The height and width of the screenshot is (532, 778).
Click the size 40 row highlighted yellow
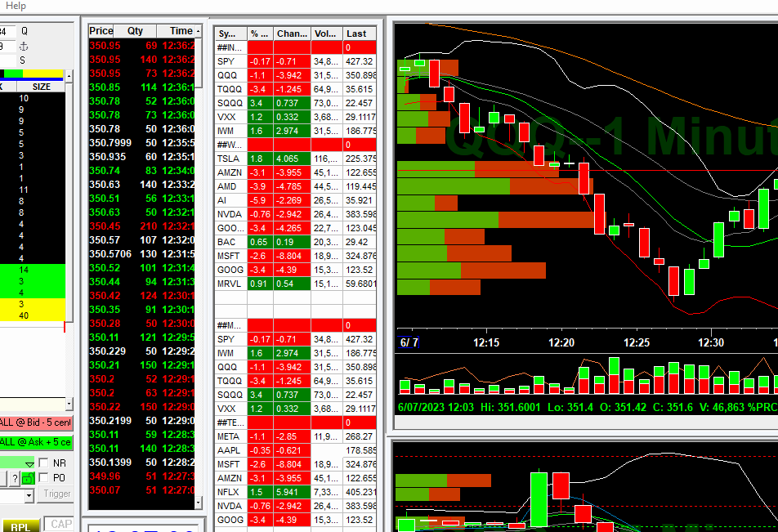pyautogui.click(x=32, y=315)
